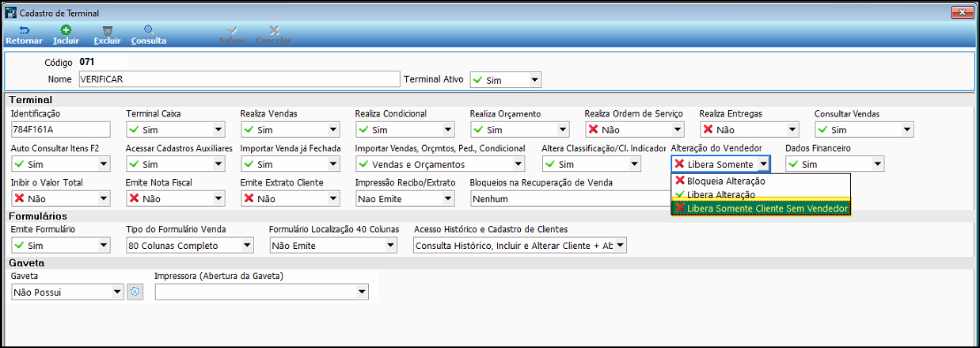Screen dimensions: 980x348
Task: Open Acesso Histórico e Cadastro de Clientes dropdown
Action: pos(620,246)
